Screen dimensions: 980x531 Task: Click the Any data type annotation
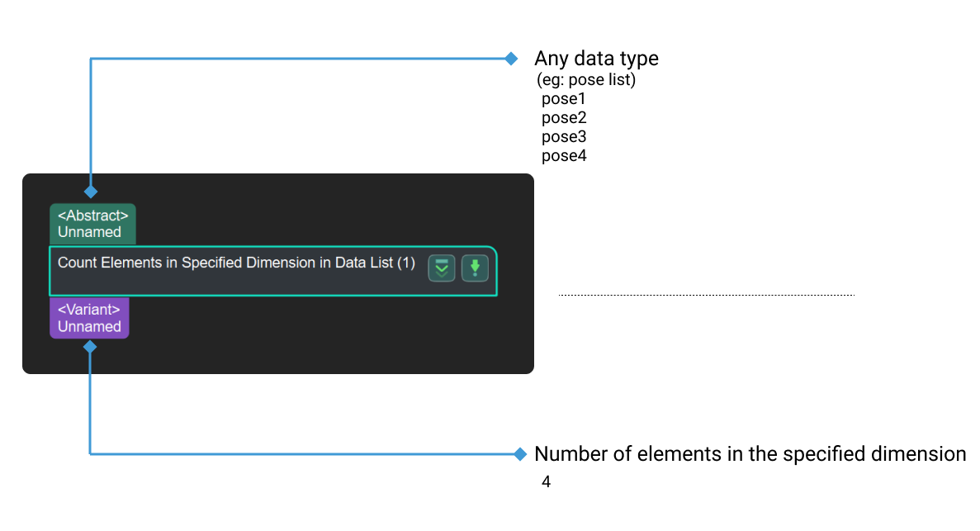[x=596, y=58]
